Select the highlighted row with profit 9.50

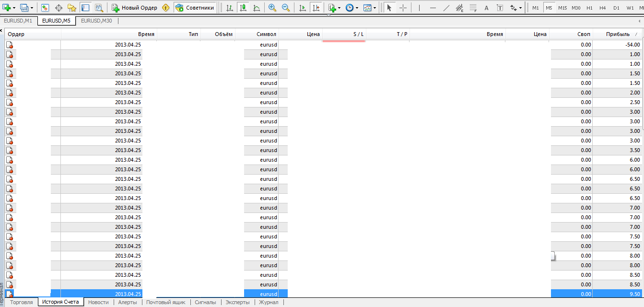click(x=324, y=294)
